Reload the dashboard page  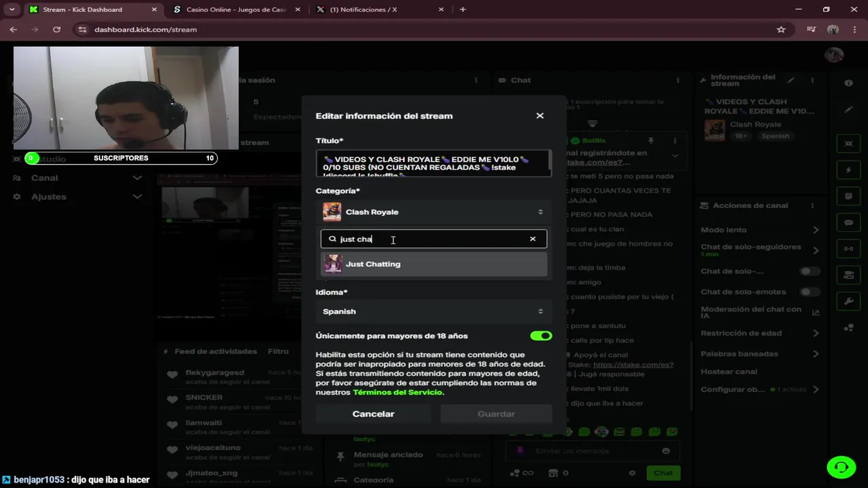[56, 29]
